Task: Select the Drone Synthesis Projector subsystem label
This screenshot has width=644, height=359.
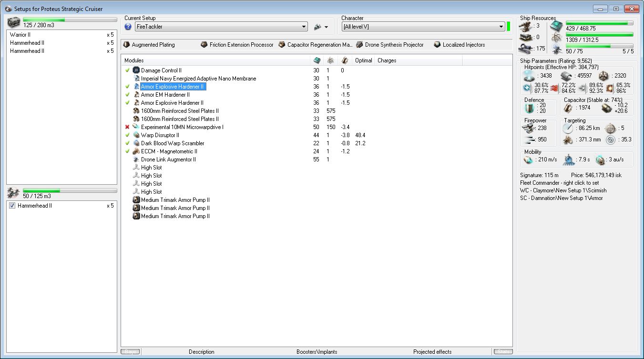Action: coord(394,45)
